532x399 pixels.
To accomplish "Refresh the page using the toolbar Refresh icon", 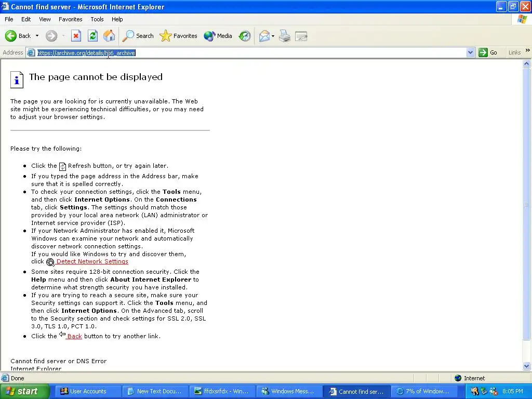I will (92, 36).
